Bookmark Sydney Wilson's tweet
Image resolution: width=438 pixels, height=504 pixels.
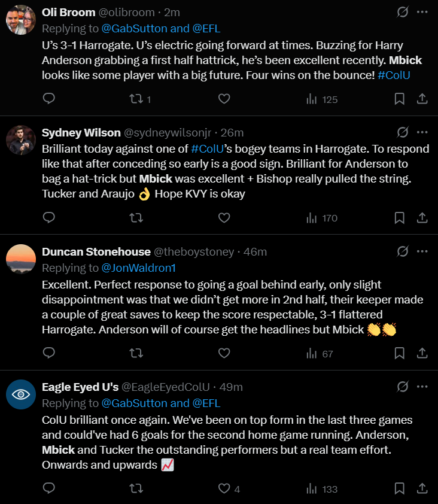(399, 218)
